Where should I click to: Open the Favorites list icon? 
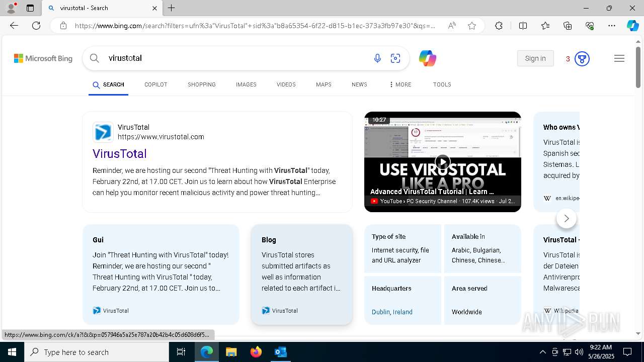545,26
